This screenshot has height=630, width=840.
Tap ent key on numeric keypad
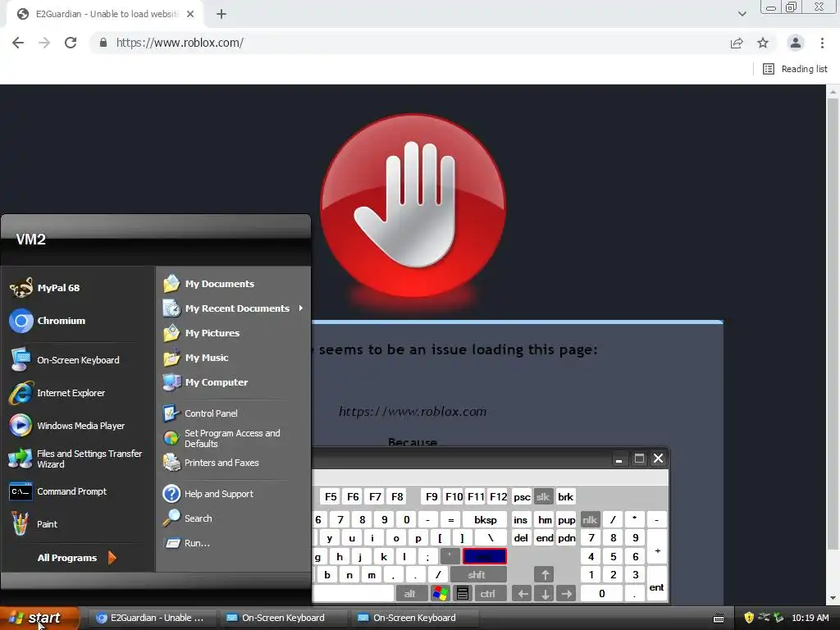point(657,583)
